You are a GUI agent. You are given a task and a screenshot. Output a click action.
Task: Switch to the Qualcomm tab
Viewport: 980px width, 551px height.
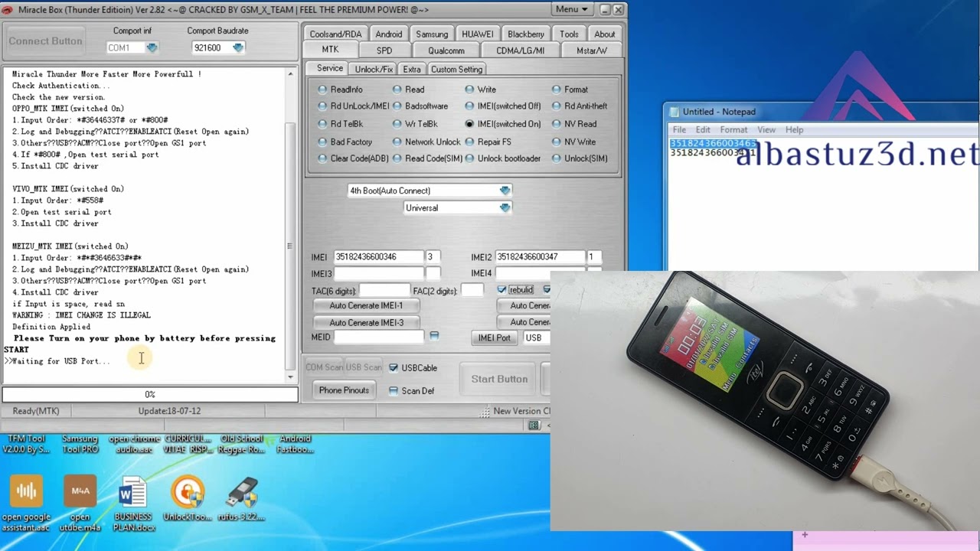point(446,51)
